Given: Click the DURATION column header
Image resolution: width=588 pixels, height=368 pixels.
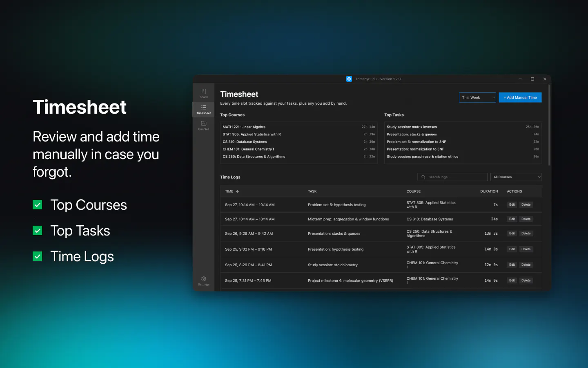Looking at the screenshot, I should tap(489, 191).
